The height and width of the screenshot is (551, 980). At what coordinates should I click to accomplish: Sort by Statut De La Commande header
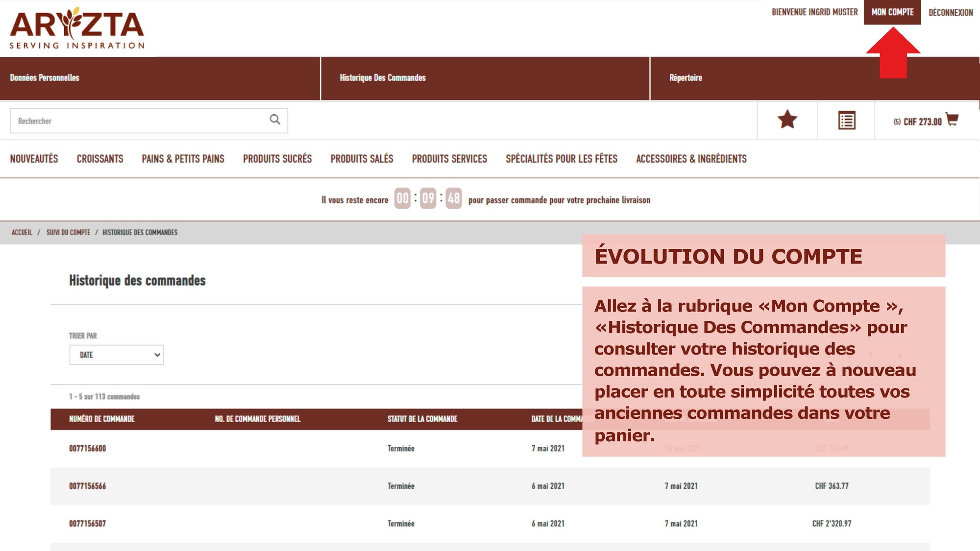pos(422,419)
